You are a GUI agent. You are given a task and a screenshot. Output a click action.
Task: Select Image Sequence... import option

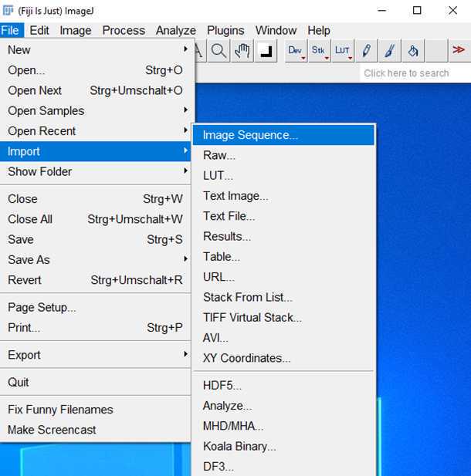[x=283, y=135]
